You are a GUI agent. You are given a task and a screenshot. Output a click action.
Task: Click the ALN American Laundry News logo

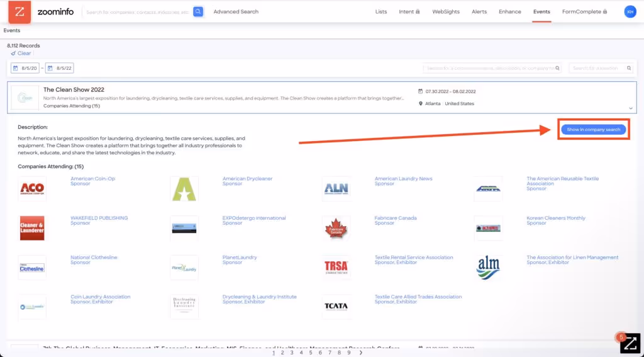click(x=336, y=189)
